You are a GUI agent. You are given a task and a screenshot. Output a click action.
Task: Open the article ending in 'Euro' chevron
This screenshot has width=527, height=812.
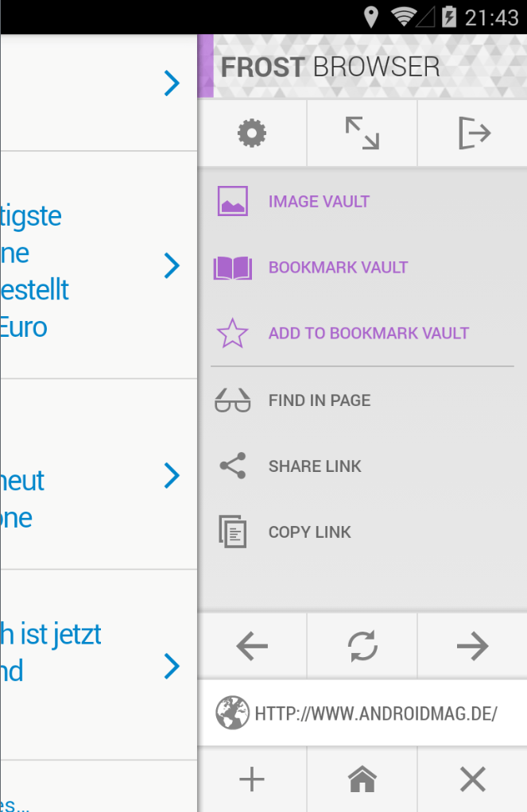tap(172, 266)
